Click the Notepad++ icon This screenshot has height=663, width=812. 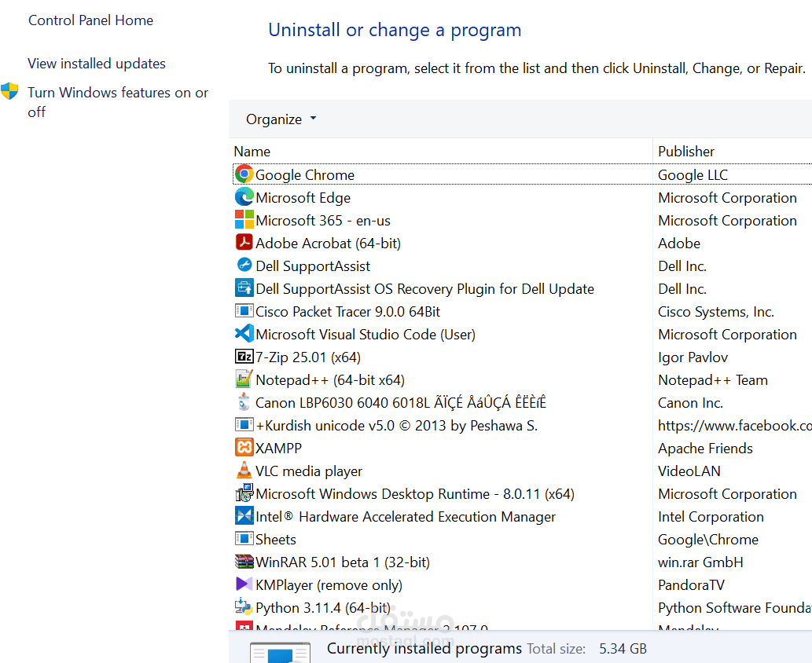pyautogui.click(x=244, y=379)
